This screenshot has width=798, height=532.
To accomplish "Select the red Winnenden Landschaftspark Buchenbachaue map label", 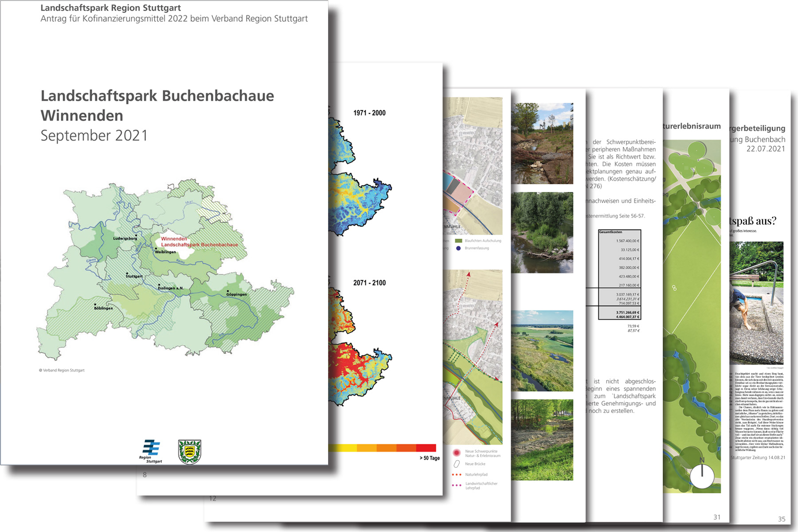I will click(x=199, y=242).
